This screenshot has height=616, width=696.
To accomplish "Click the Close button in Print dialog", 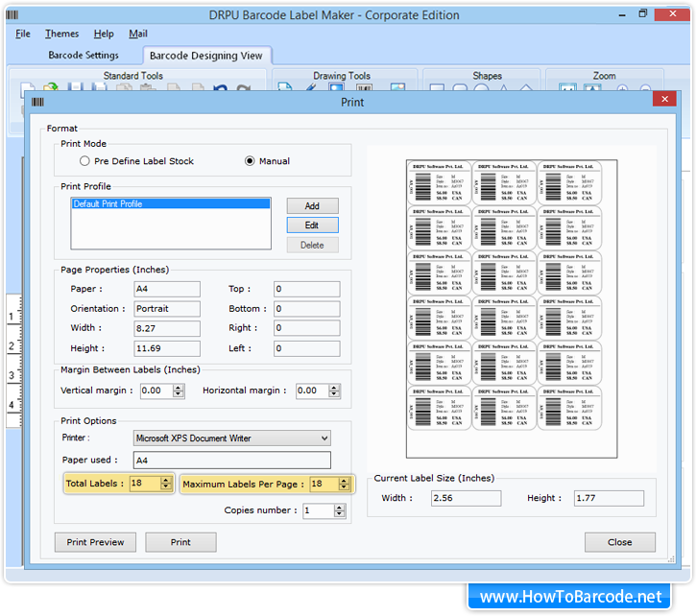I will 619,542.
